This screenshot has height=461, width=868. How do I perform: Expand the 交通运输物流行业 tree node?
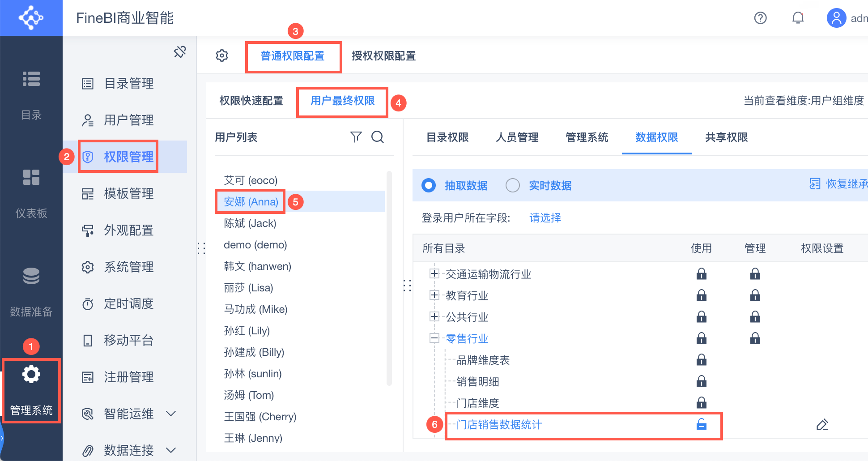coord(434,273)
